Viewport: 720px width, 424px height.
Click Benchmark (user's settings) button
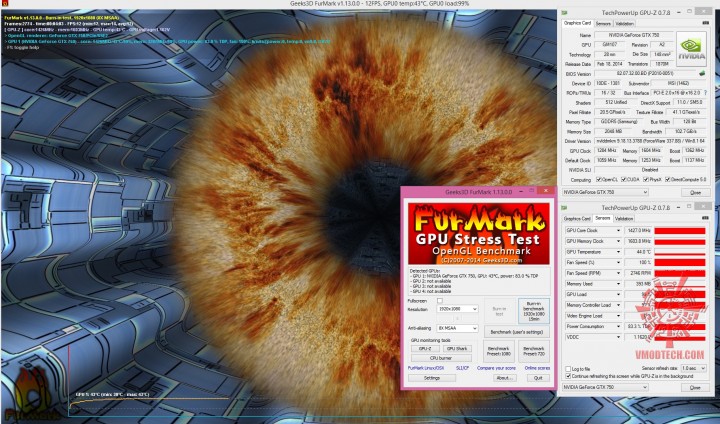[517, 332]
